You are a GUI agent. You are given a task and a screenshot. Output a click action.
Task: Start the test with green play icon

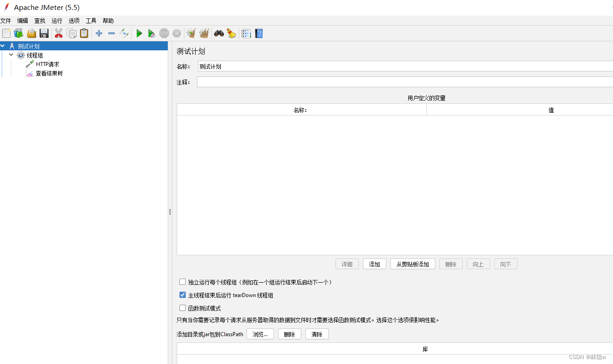click(x=139, y=33)
